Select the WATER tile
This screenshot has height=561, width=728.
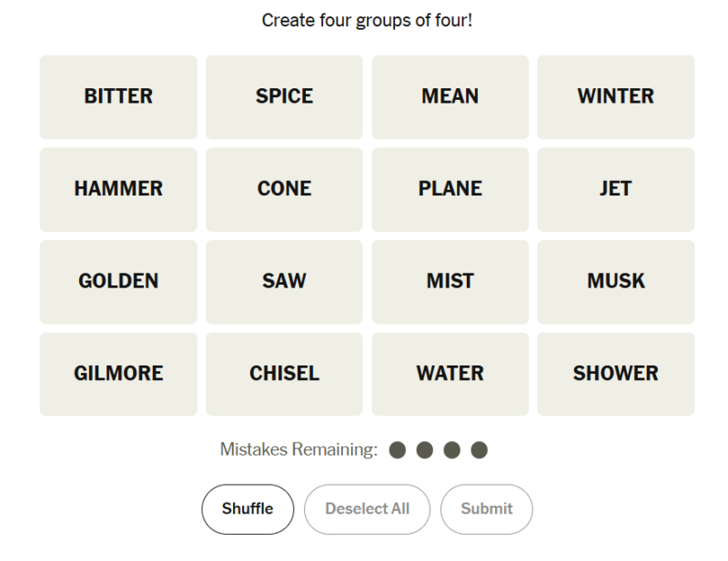pyautogui.click(x=450, y=374)
